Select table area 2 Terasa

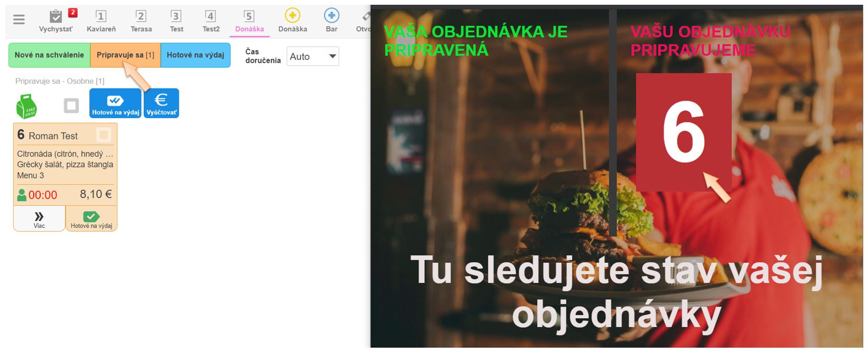pos(141,21)
